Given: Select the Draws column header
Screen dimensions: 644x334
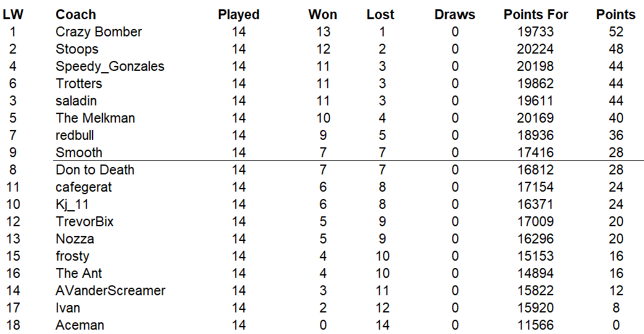Looking at the screenshot, I should pyautogui.click(x=455, y=15).
